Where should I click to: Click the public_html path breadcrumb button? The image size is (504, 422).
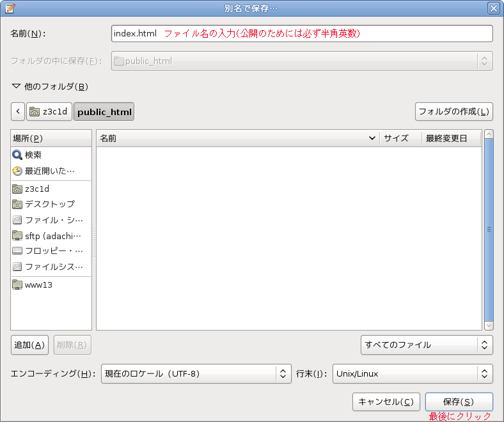click(x=104, y=111)
